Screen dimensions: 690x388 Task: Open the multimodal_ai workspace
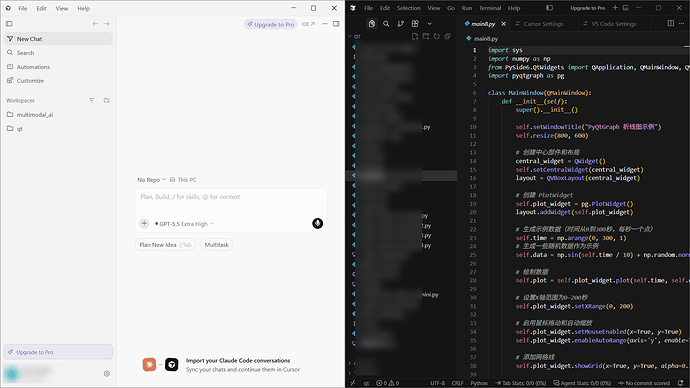point(58,115)
